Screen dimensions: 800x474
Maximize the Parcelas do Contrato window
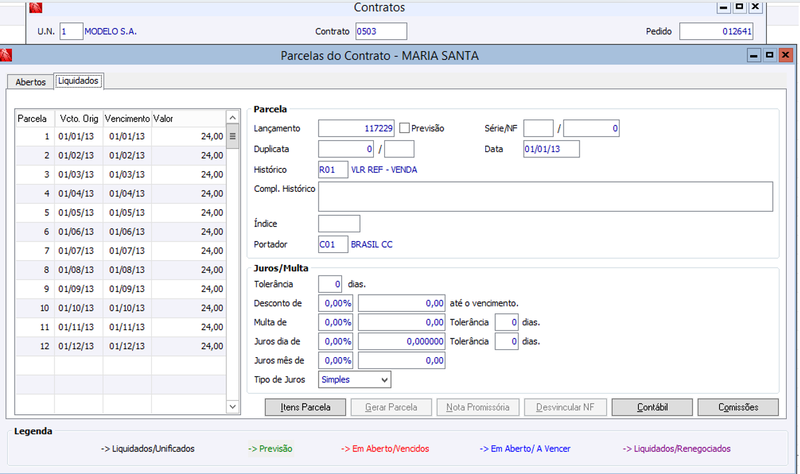point(769,55)
